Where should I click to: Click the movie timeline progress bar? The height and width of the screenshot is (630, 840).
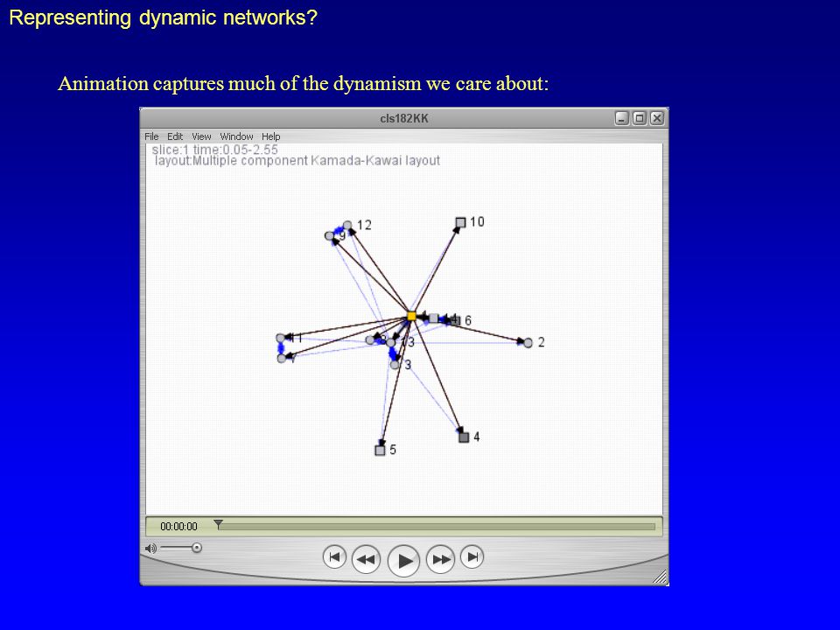click(437, 527)
